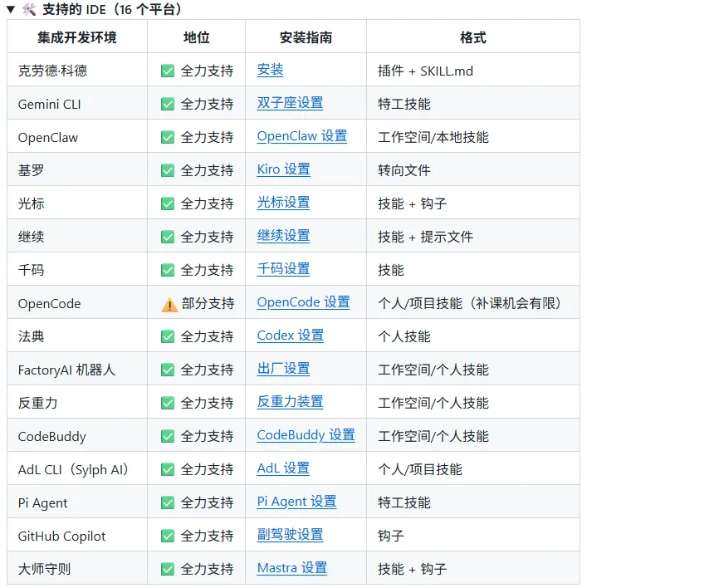Select the Gemini CLI cell
This screenshot has width=714, height=588.
point(77,104)
